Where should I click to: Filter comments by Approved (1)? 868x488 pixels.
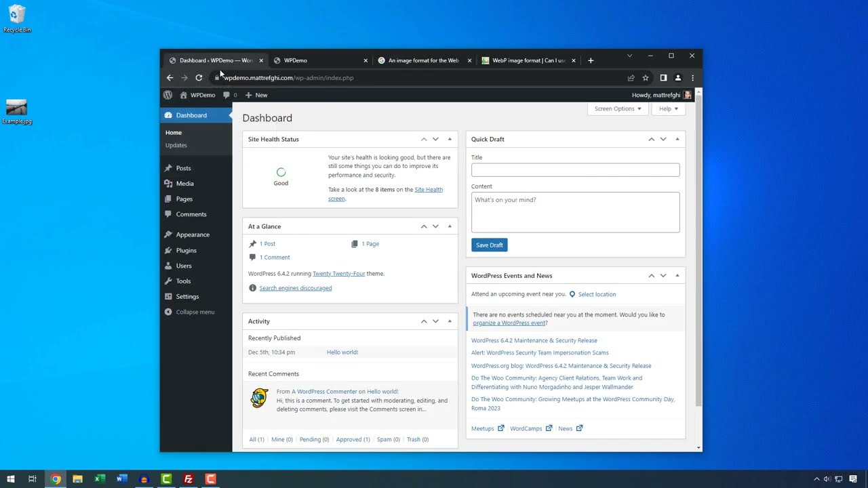tap(353, 439)
